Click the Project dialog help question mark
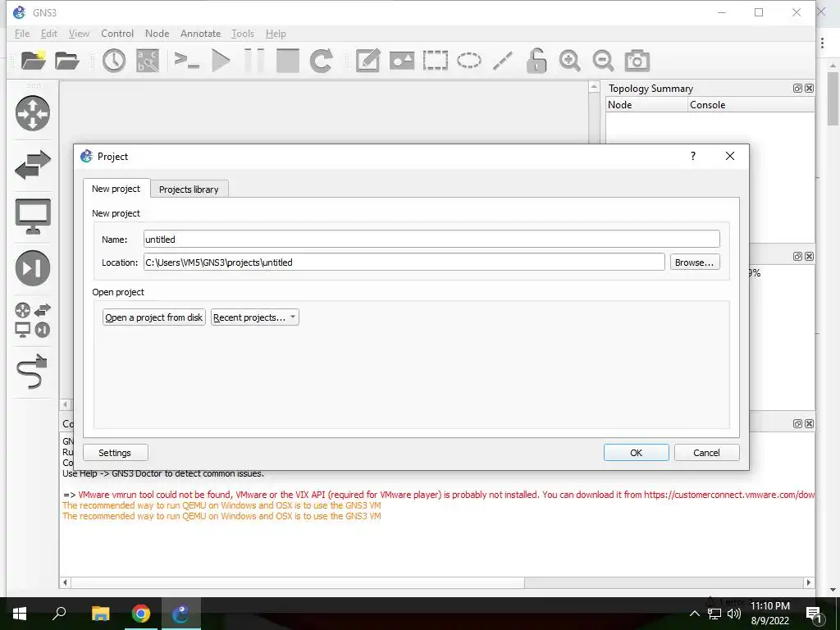 tap(692, 156)
